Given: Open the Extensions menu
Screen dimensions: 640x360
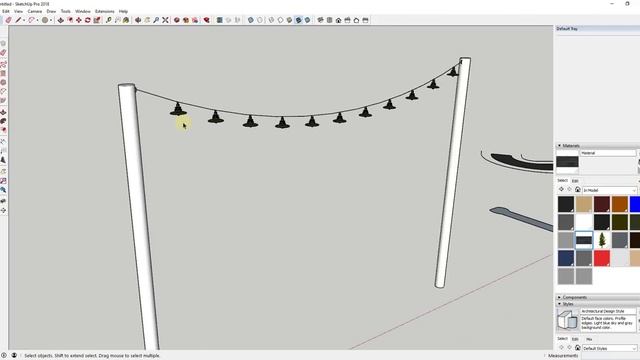Looking at the screenshot, I should tap(105, 11).
